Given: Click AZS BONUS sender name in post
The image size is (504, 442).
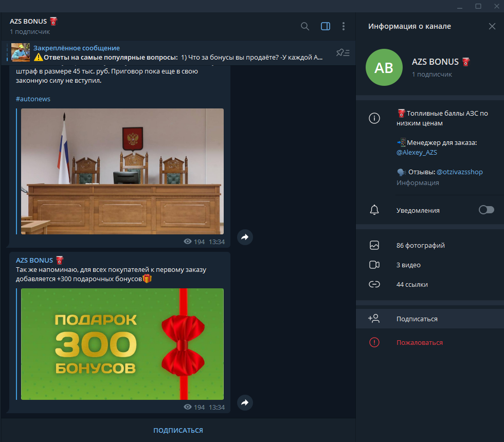Looking at the screenshot, I should (x=34, y=260).
